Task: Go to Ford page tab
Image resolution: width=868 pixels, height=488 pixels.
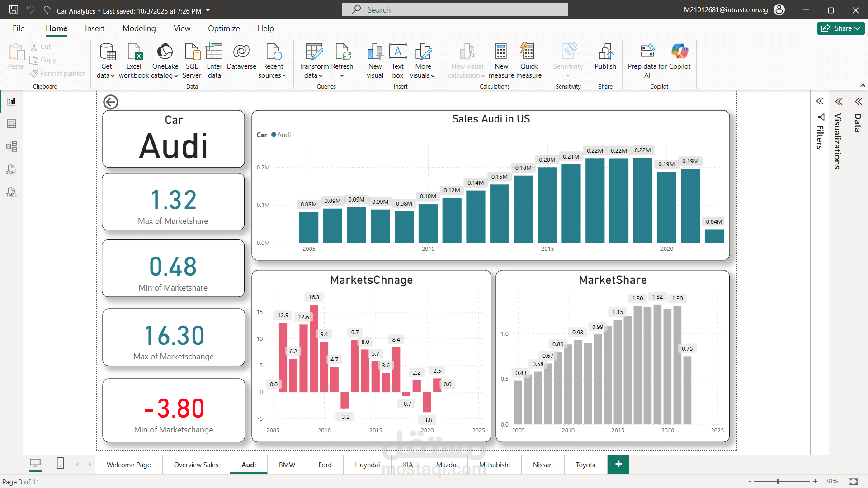Action: click(x=325, y=465)
